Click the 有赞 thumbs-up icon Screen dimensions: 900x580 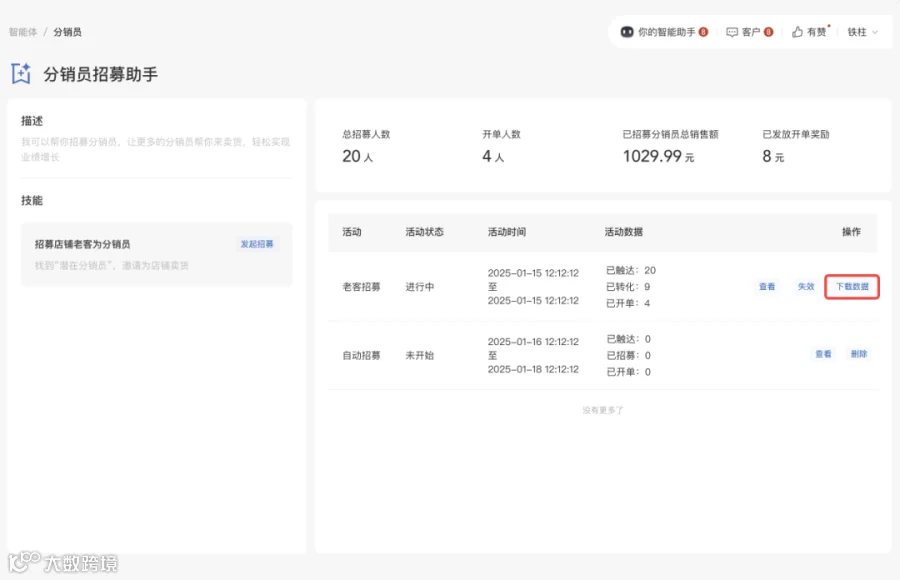tap(797, 32)
